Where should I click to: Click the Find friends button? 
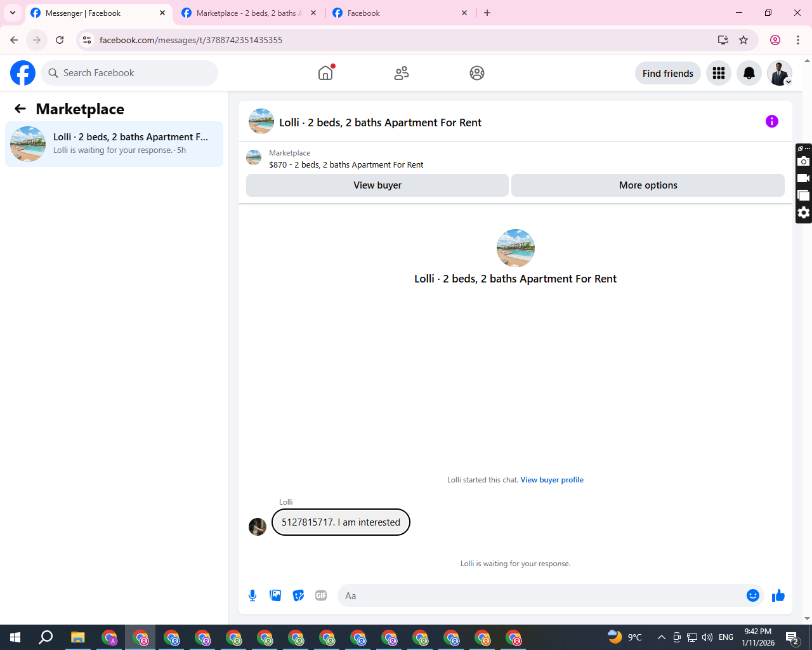(x=668, y=73)
